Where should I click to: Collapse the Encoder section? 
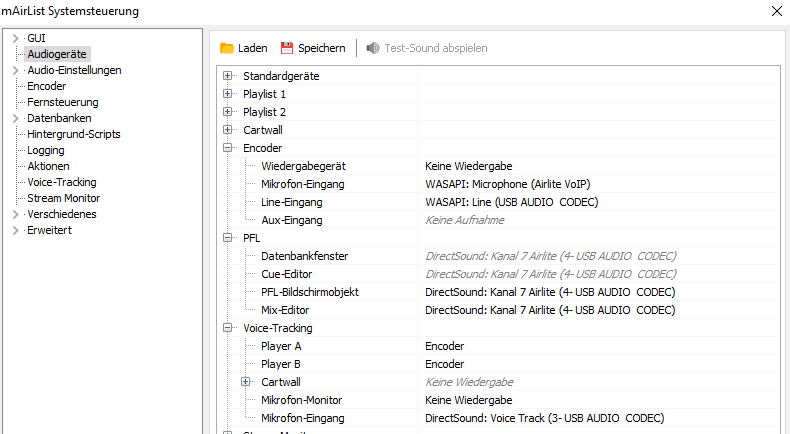pyautogui.click(x=228, y=148)
